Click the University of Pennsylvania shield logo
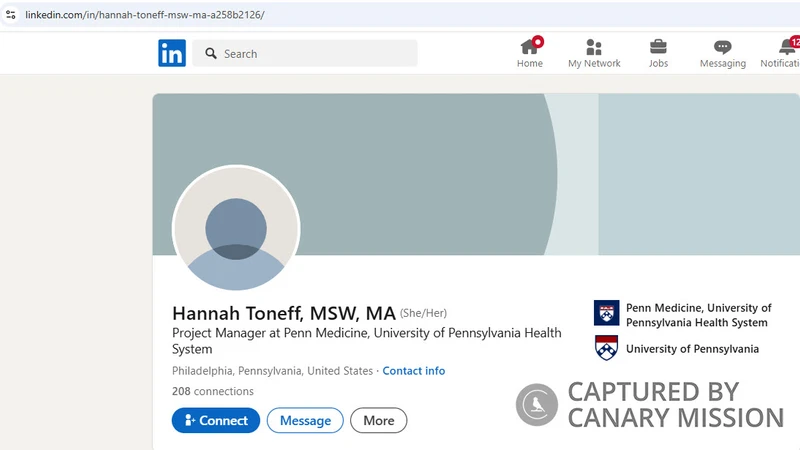This screenshot has height=450, width=800. pos(607,348)
